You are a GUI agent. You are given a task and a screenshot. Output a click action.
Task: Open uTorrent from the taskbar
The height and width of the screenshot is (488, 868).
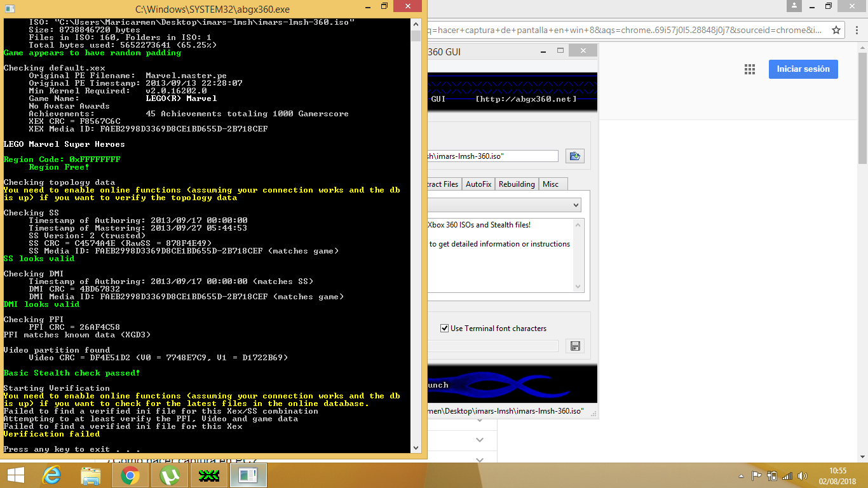(170, 475)
